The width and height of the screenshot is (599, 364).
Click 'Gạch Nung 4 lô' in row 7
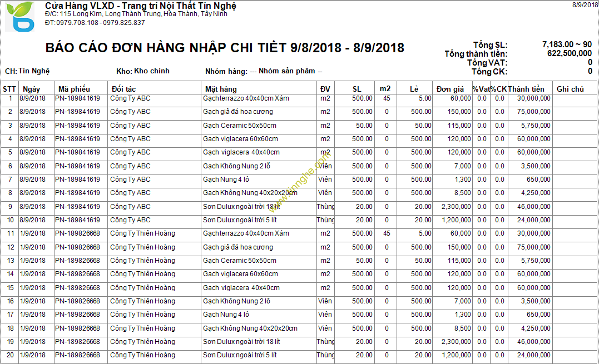(226, 179)
